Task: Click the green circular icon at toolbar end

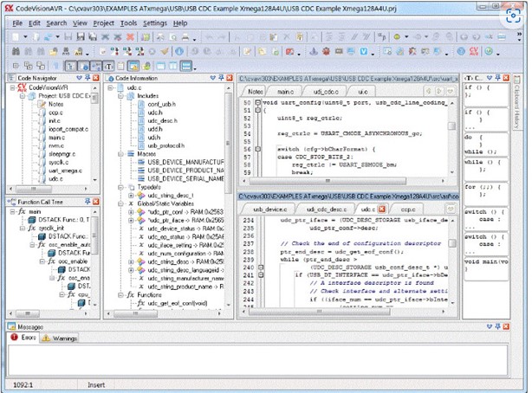Action: click(x=489, y=52)
